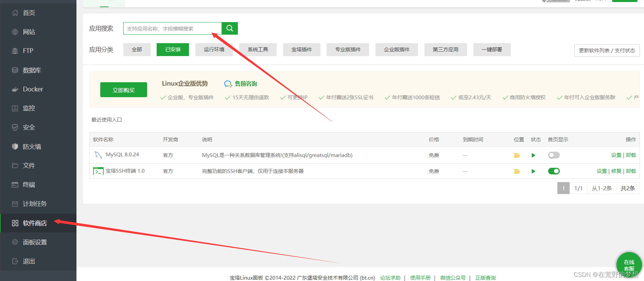
Task: Click the terminal icon beside 终端
Action: point(15,185)
